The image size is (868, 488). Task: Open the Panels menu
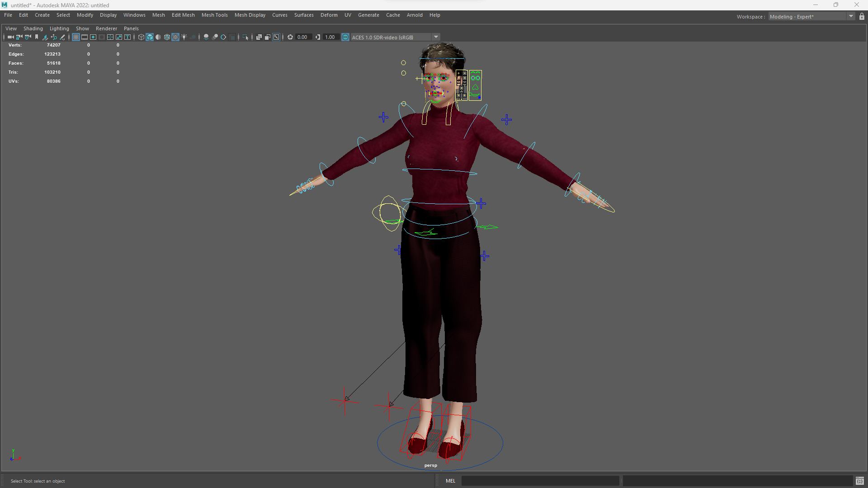click(x=131, y=28)
